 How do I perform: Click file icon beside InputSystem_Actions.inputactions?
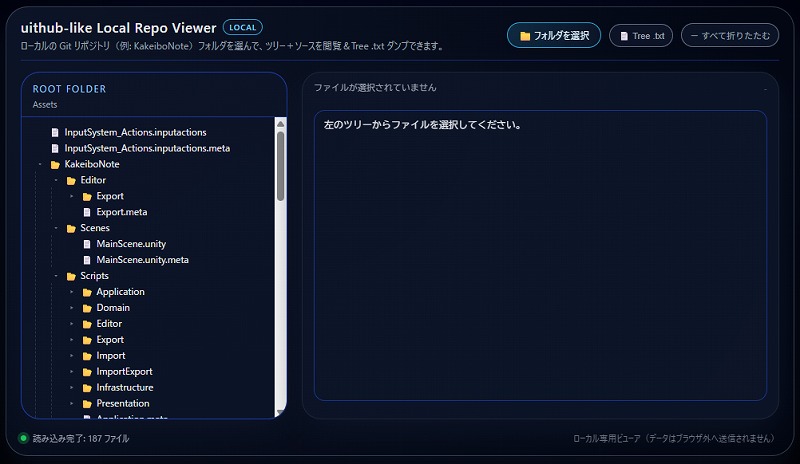(55, 133)
